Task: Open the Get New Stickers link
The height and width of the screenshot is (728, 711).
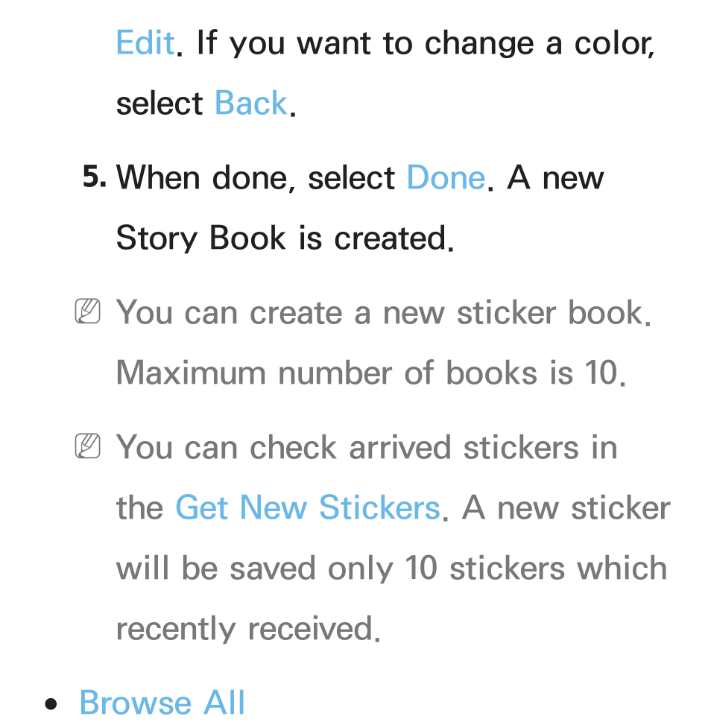Action: point(308,507)
